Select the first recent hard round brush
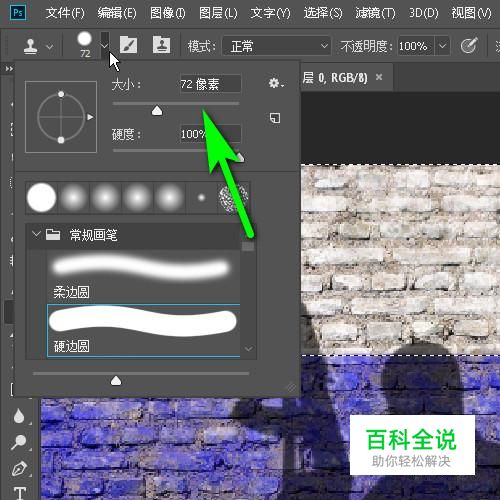Image resolution: width=500 pixels, height=500 pixels. tap(41, 197)
